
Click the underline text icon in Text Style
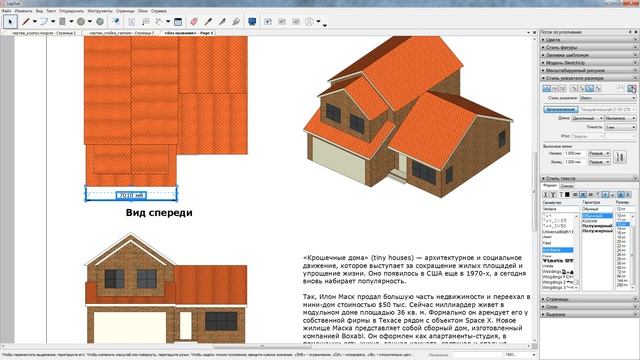[x=553, y=195]
